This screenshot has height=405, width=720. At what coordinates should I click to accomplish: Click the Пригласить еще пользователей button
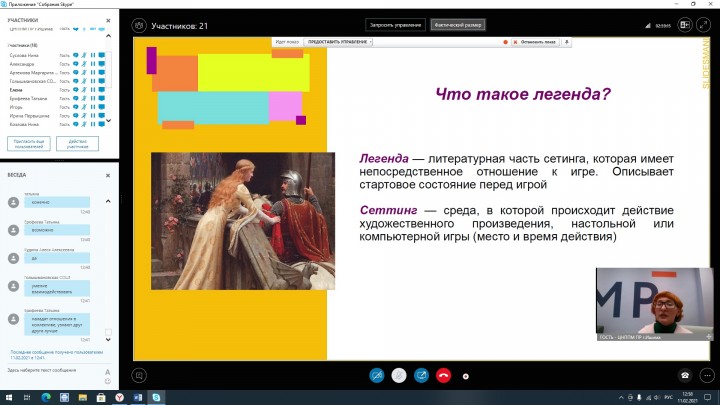pyautogui.click(x=28, y=143)
